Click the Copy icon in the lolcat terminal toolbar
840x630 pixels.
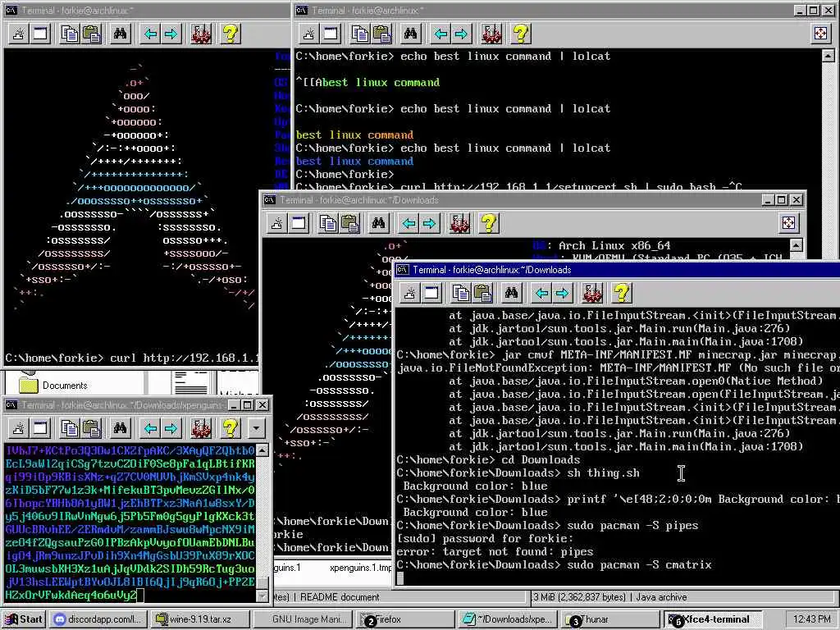click(x=359, y=34)
